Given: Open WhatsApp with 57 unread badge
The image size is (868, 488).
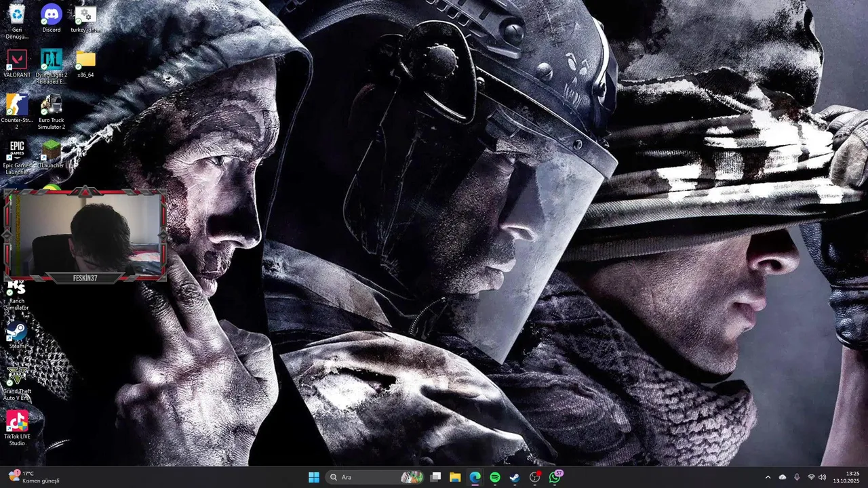Looking at the screenshot, I should [x=555, y=477].
